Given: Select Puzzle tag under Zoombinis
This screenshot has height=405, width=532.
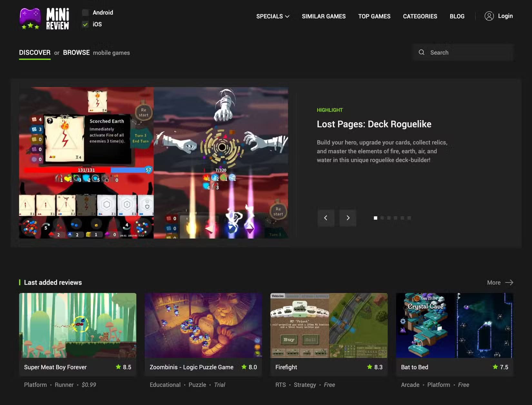Looking at the screenshot, I should coord(197,385).
